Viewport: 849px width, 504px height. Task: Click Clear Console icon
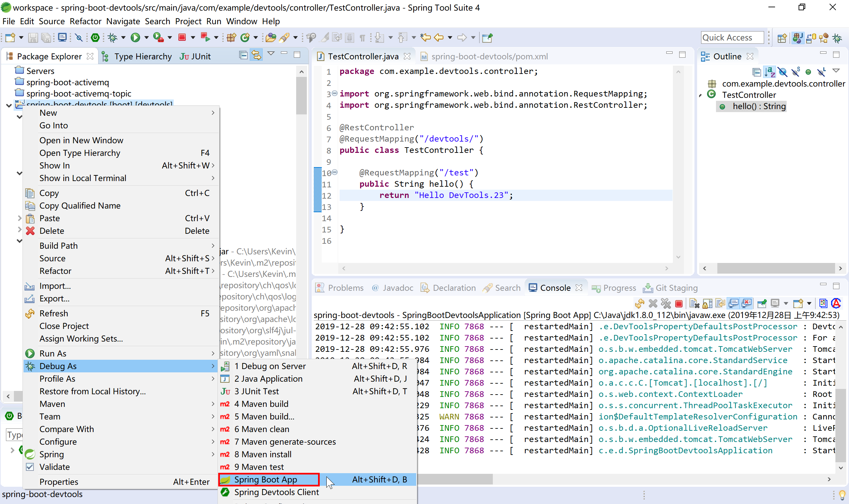694,303
